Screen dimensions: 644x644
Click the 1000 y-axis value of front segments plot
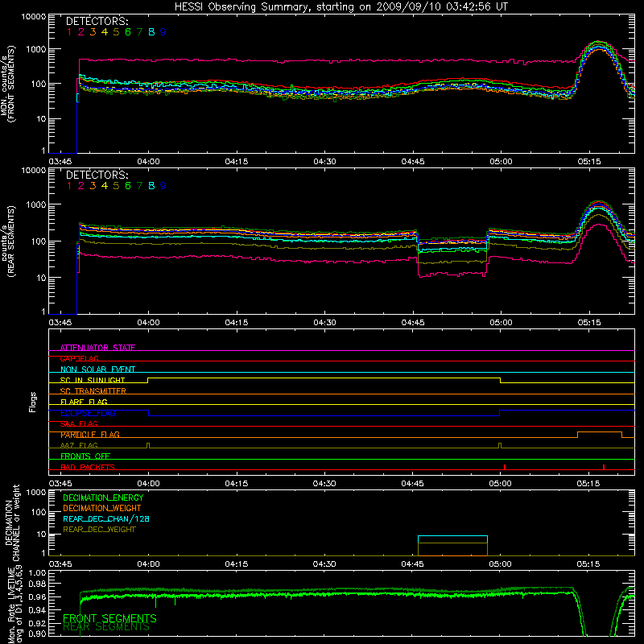coord(36,49)
